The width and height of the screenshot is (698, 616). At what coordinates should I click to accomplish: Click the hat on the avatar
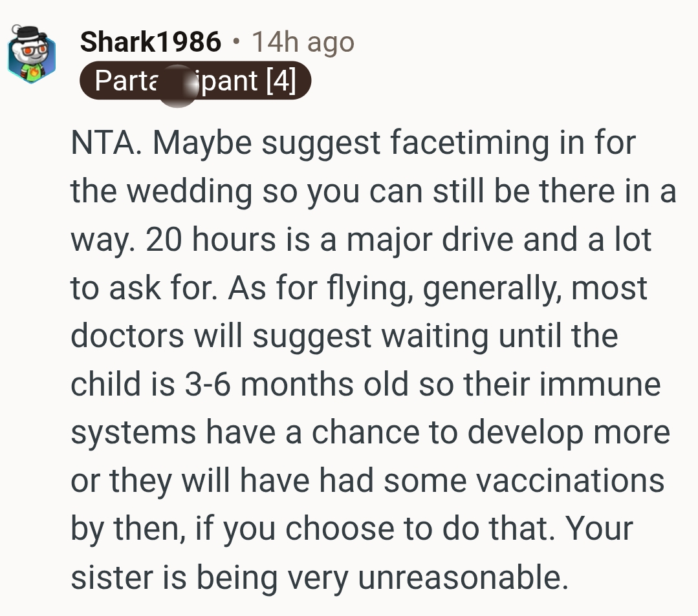click(x=28, y=34)
